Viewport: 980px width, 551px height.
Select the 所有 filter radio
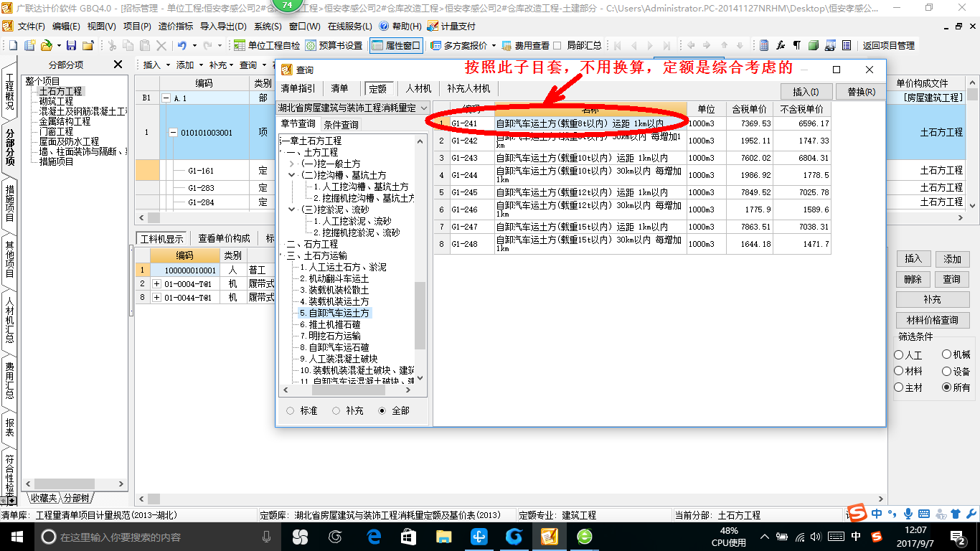click(x=947, y=387)
